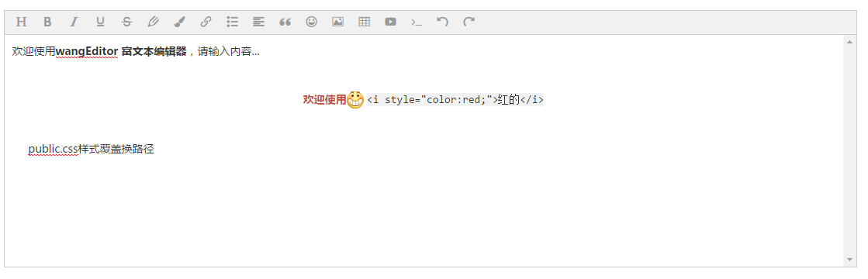Open the emoticon picker
This screenshot has width=868, height=279.
pyautogui.click(x=312, y=22)
